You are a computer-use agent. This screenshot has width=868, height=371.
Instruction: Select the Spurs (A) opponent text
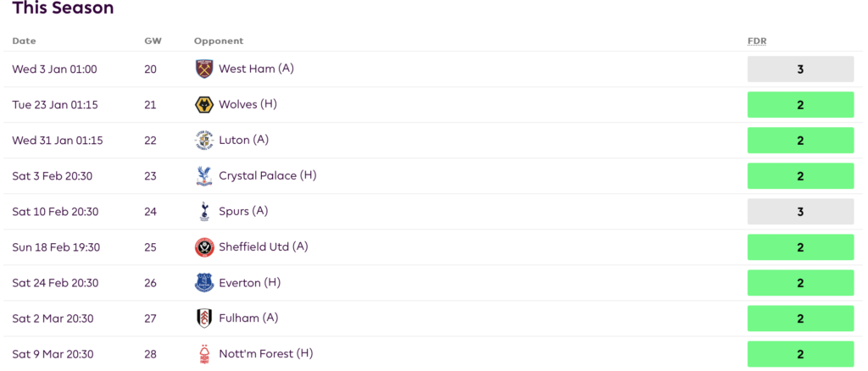[243, 211]
